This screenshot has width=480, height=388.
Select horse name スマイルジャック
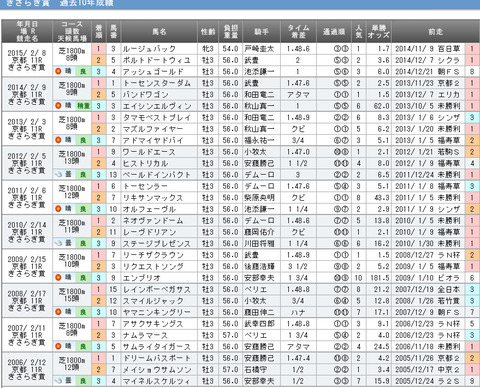153,301
